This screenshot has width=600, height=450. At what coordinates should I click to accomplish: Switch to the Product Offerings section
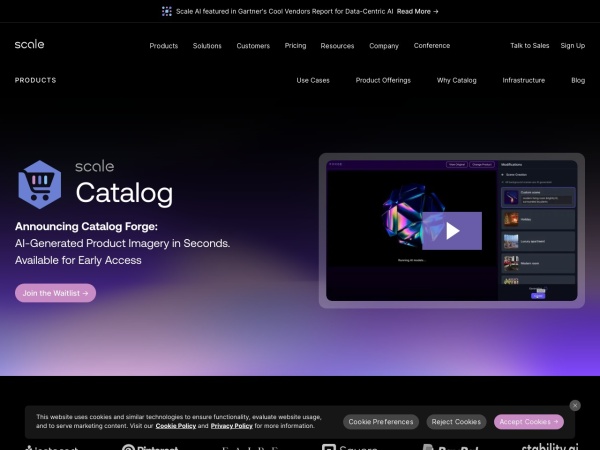[383, 80]
